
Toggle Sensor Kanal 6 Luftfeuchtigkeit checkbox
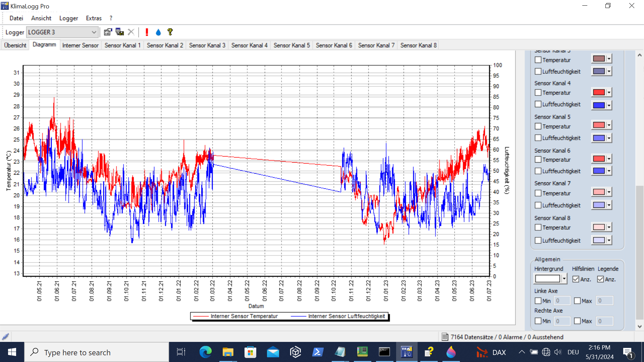(538, 171)
